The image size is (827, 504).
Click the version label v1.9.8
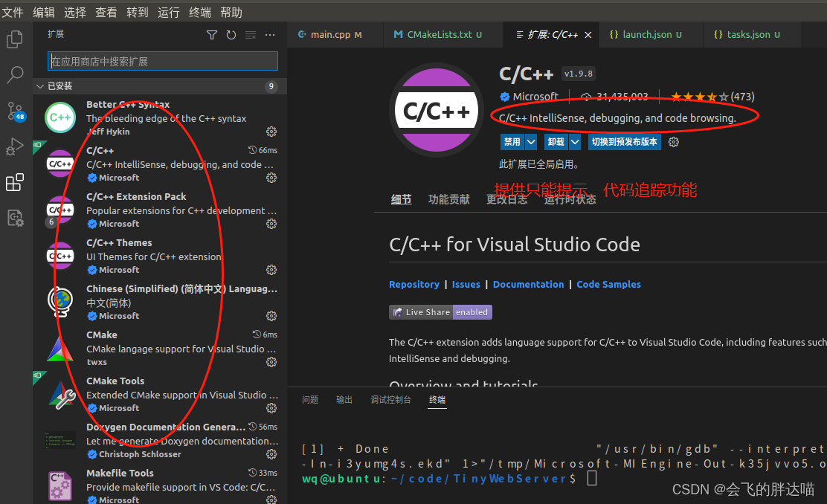(x=579, y=74)
